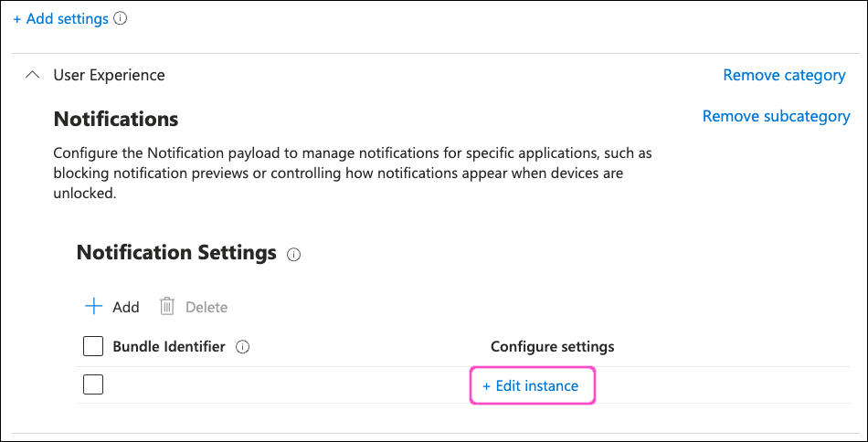Click the Notification Settings heading text
The height and width of the screenshot is (442, 868).
pyautogui.click(x=176, y=253)
